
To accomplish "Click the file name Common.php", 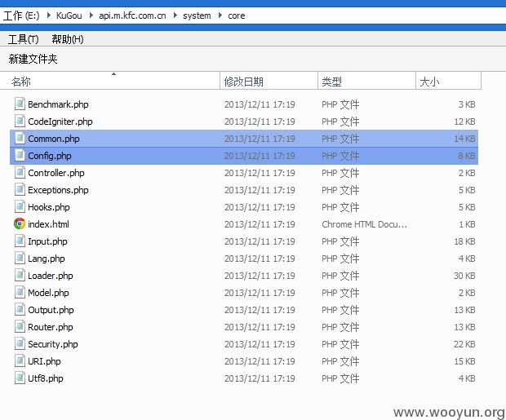I will tap(54, 139).
